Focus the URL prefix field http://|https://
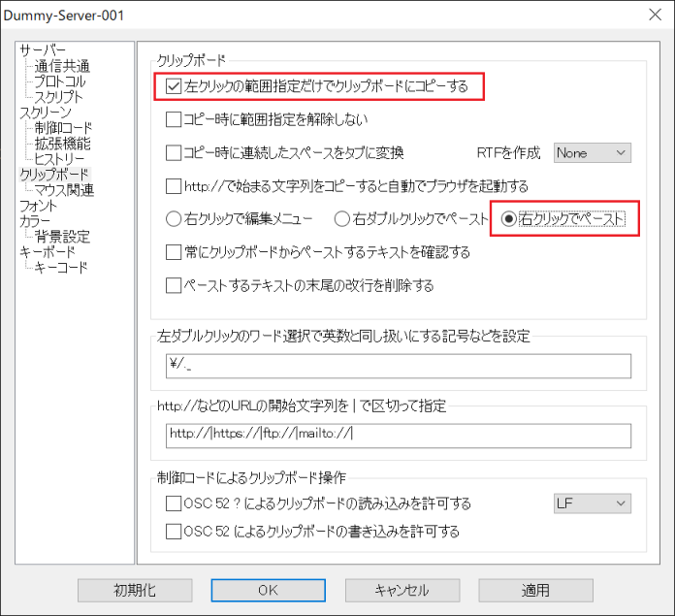Viewport: 675px width, 616px height. point(399,436)
